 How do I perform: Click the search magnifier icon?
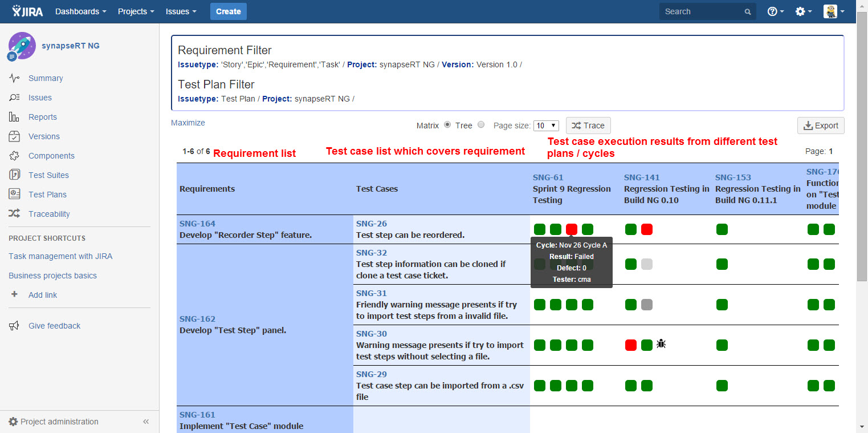tap(748, 12)
